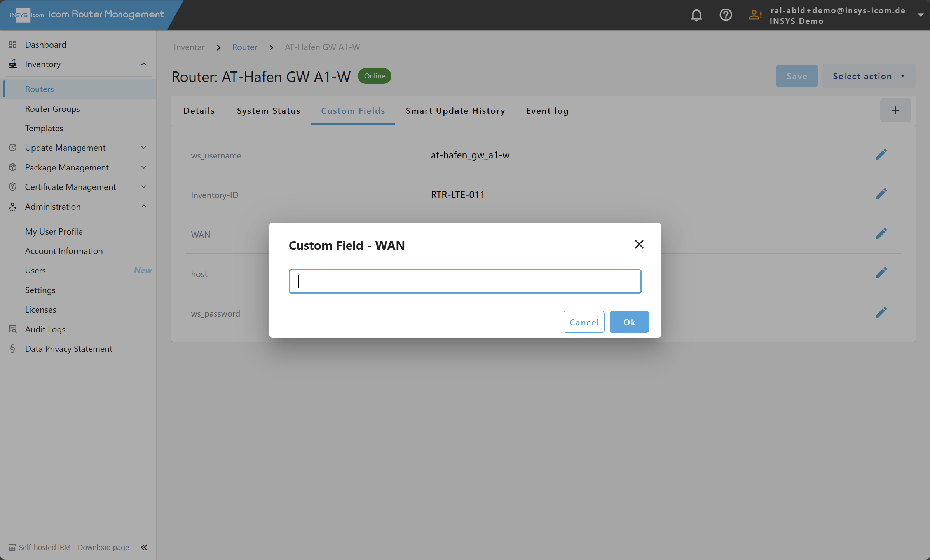Edit the host custom field
Viewport: 930px width, 560px height.
881,273
